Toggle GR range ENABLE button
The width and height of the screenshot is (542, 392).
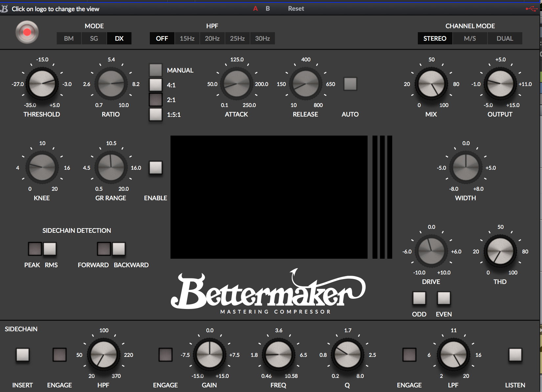pos(156,167)
